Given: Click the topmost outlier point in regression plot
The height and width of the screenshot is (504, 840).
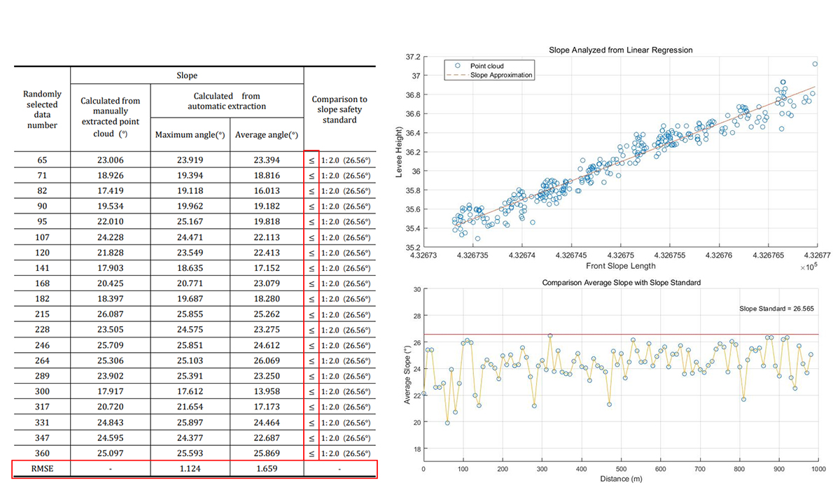Looking at the screenshot, I should (815, 64).
